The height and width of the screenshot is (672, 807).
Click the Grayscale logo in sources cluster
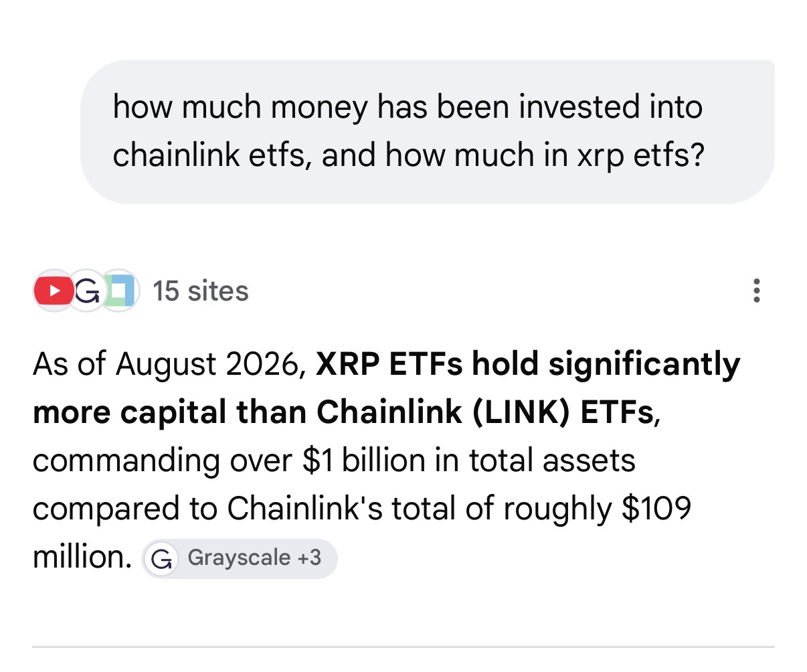86,291
